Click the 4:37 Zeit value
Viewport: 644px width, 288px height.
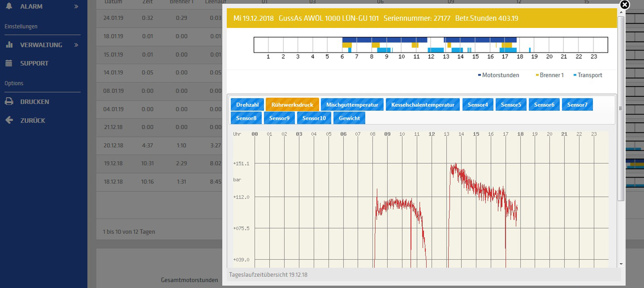[x=147, y=145]
